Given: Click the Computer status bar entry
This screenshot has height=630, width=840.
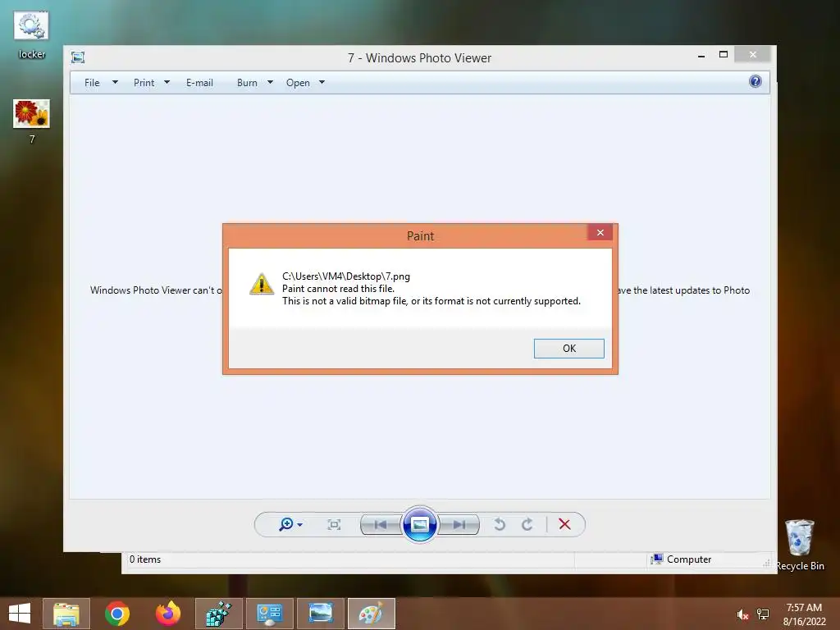Looking at the screenshot, I should coord(681,559).
